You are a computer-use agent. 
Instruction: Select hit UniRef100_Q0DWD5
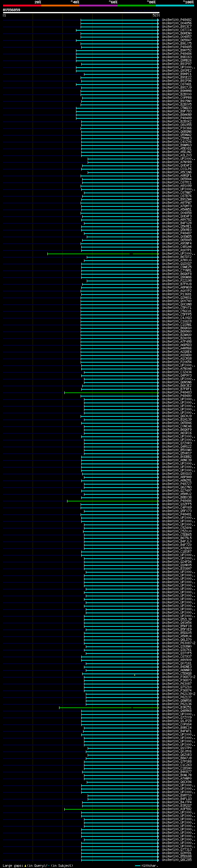coord(176,236)
